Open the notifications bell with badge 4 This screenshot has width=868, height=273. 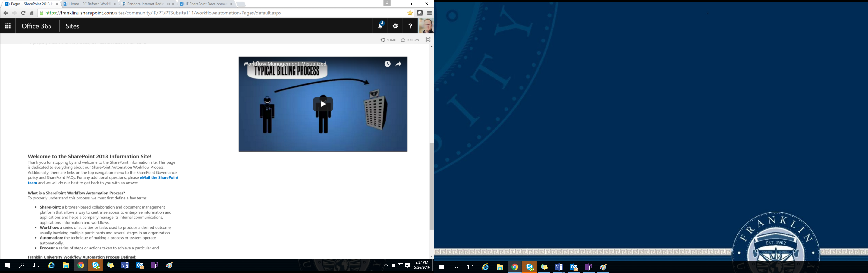pos(380,26)
